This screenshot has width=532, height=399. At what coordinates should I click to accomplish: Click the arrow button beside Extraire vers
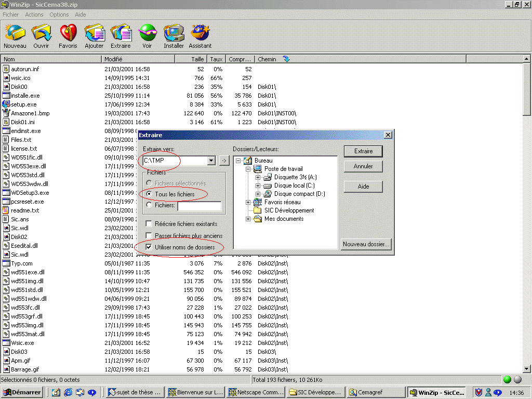(224, 160)
